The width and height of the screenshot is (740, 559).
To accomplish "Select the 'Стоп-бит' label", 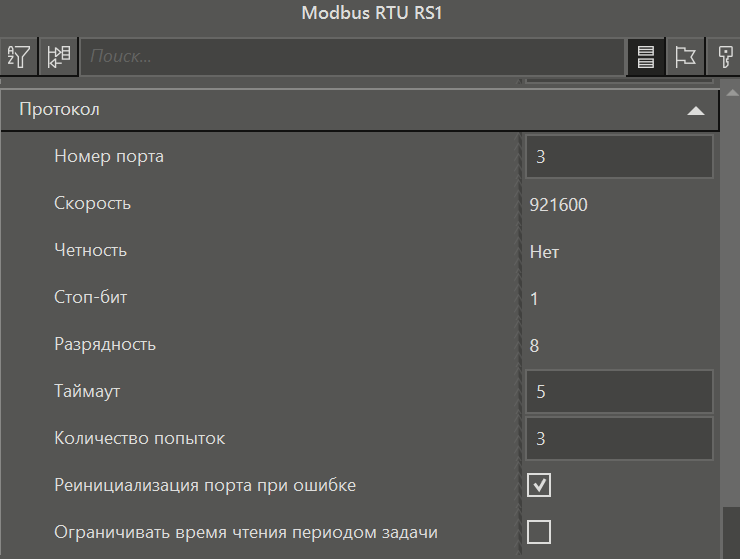I will click(x=91, y=297).
